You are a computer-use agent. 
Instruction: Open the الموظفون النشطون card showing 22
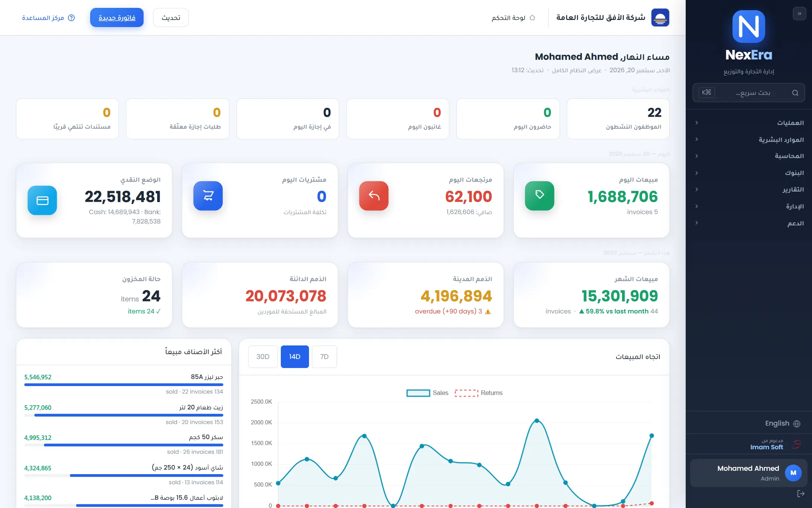click(618, 119)
